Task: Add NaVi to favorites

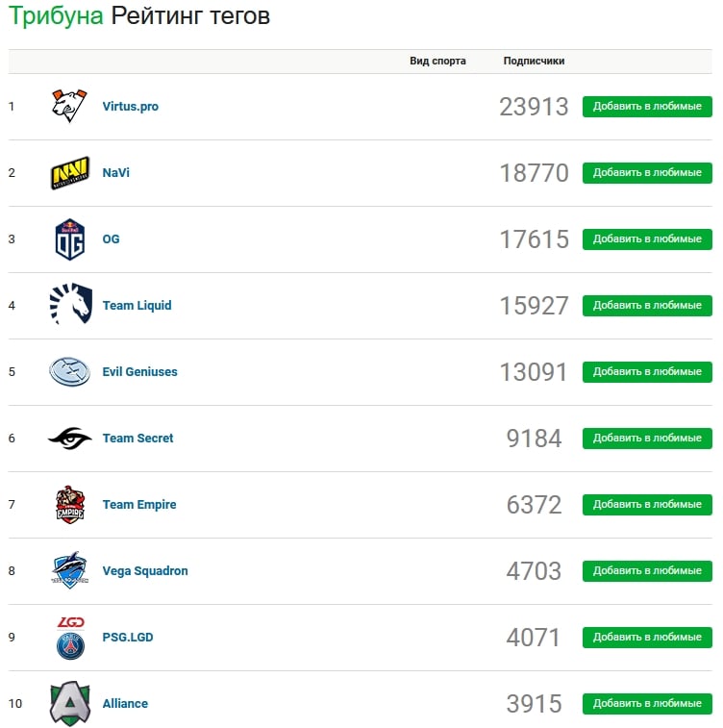Action: click(647, 173)
